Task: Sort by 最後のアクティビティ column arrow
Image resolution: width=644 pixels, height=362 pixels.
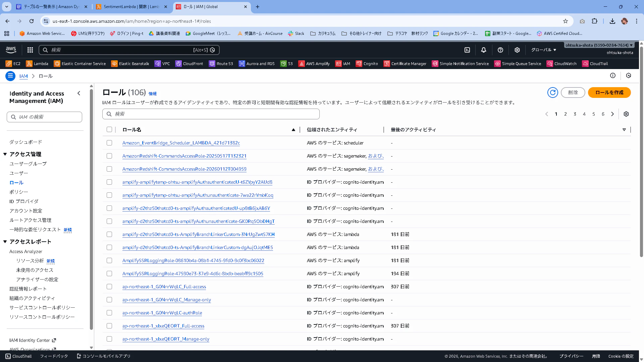Action: click(x=624, y=130)
